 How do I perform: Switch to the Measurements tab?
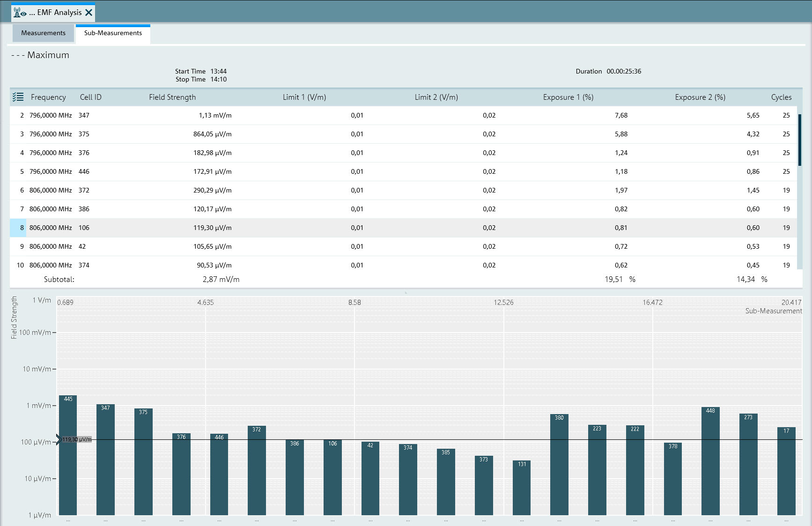[x=43, y=33]
